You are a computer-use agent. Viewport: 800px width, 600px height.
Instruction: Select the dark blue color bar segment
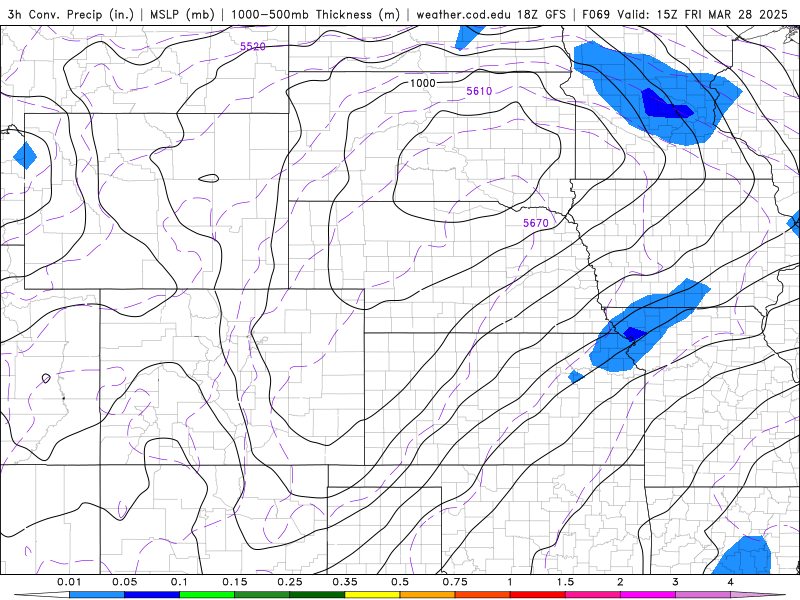click(x=152, y=595)
